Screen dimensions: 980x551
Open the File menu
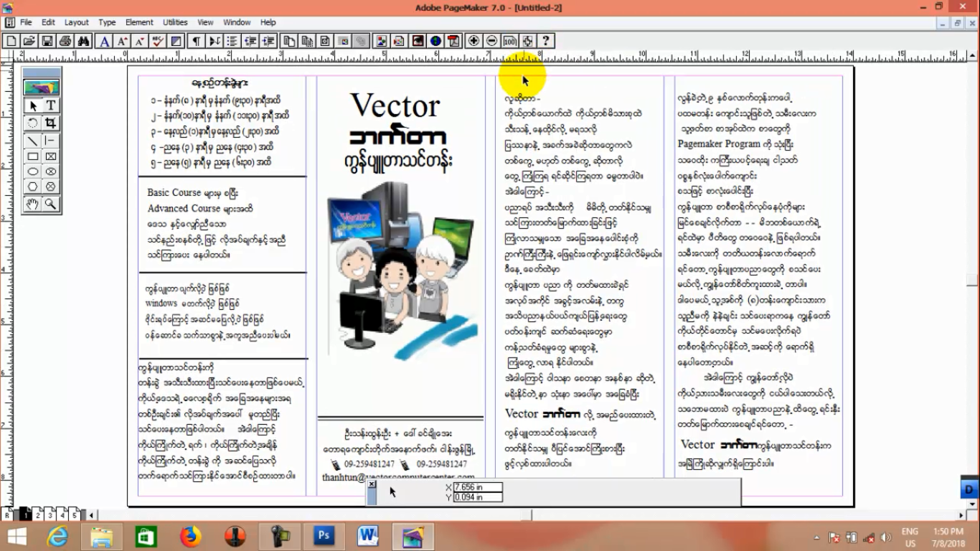click(x=26, y=22)
